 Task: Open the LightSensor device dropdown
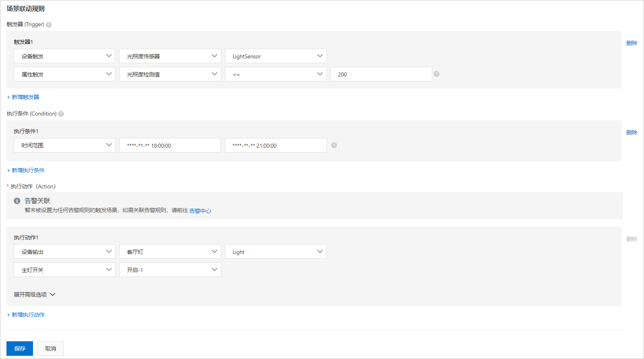tap(276, 56)
